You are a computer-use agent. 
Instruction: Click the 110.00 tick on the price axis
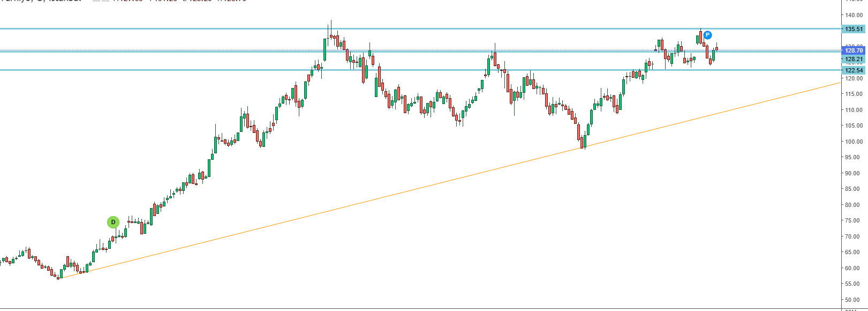(854, 110)
